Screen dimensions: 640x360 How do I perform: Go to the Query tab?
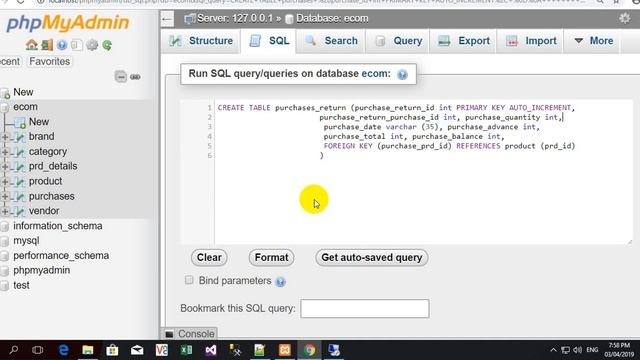pos(398,41)
